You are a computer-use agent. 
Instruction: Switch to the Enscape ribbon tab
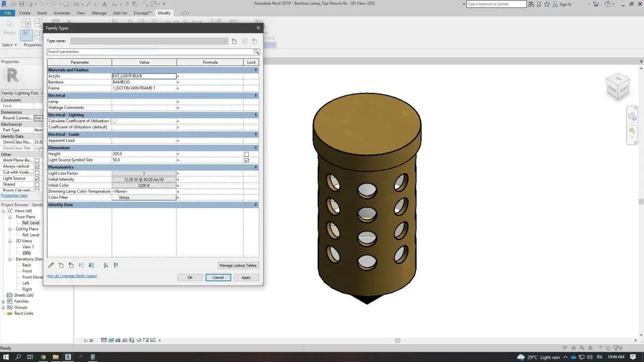pyautogui.click(x=142, y=13)
